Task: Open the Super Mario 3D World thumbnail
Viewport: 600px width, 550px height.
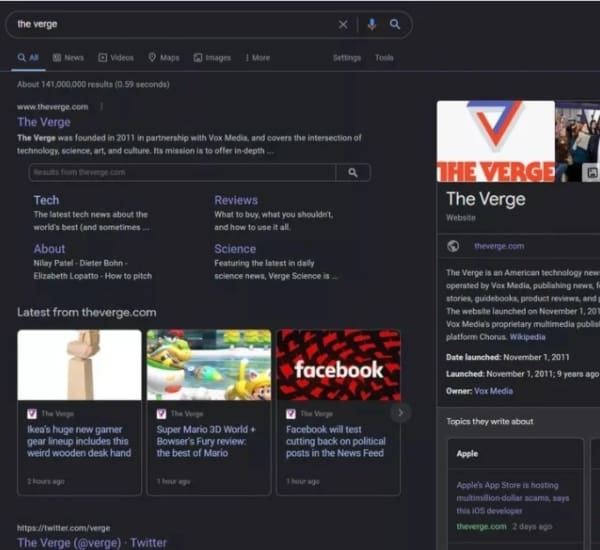Action: coord(209,365)
